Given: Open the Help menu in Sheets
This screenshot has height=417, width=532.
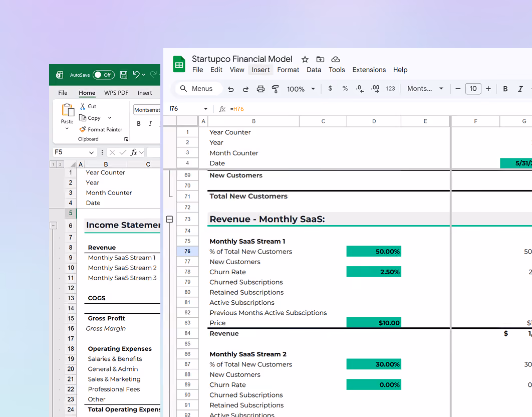Looking at the screenshot, I should (400, 70).
